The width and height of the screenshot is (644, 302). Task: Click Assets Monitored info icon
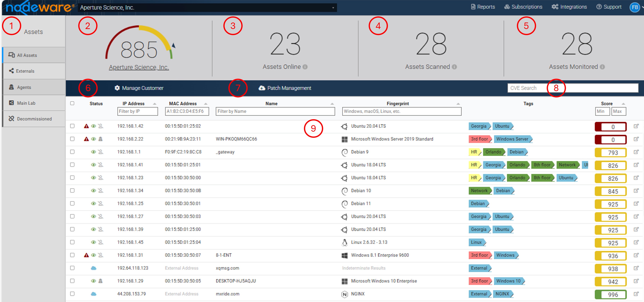[602, 67]
